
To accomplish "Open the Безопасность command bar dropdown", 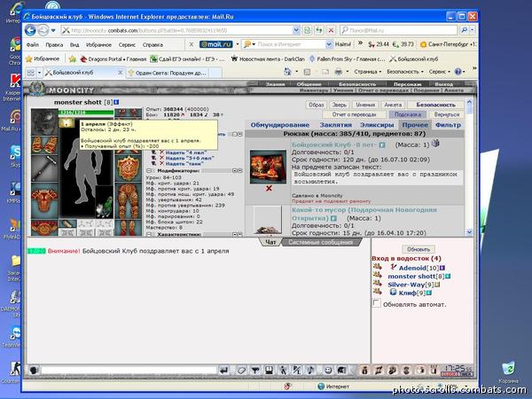I will point(405,72).
